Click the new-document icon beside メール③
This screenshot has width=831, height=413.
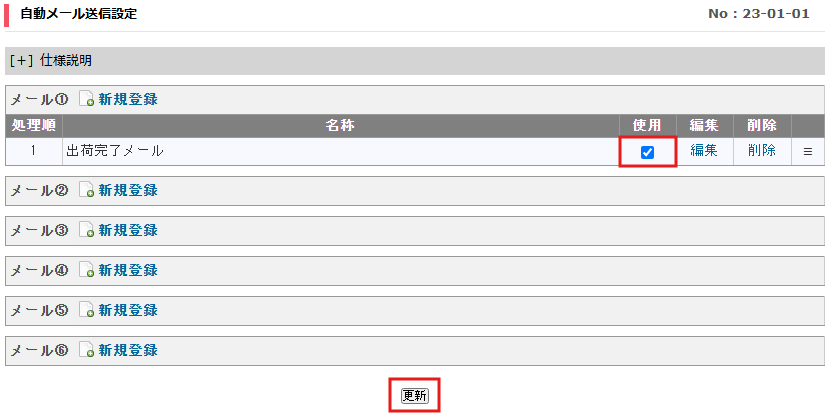pyautogui.click(x=86, y=230)
